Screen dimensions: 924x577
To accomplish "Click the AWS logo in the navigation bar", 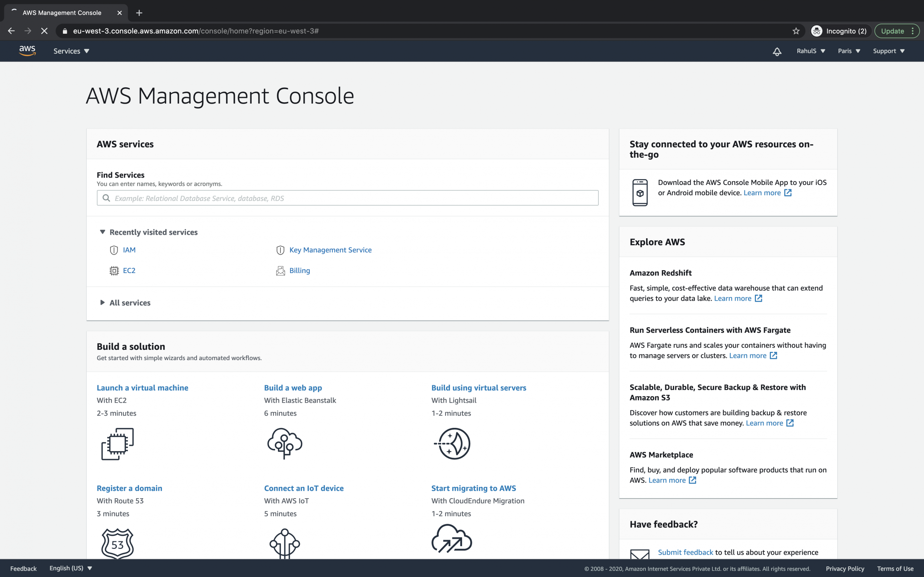I will [27, 50].
